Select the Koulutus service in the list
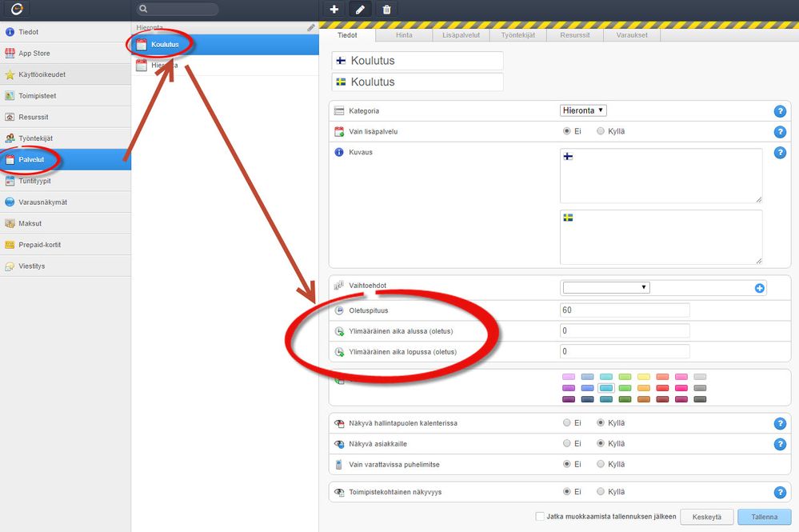The image size is (799, 532). pos(226,44)
